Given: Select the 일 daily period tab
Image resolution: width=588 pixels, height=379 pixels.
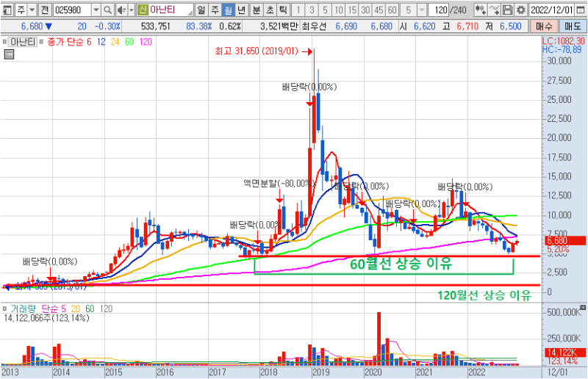Looking at the screenshot, I should [x=201, y=10].
